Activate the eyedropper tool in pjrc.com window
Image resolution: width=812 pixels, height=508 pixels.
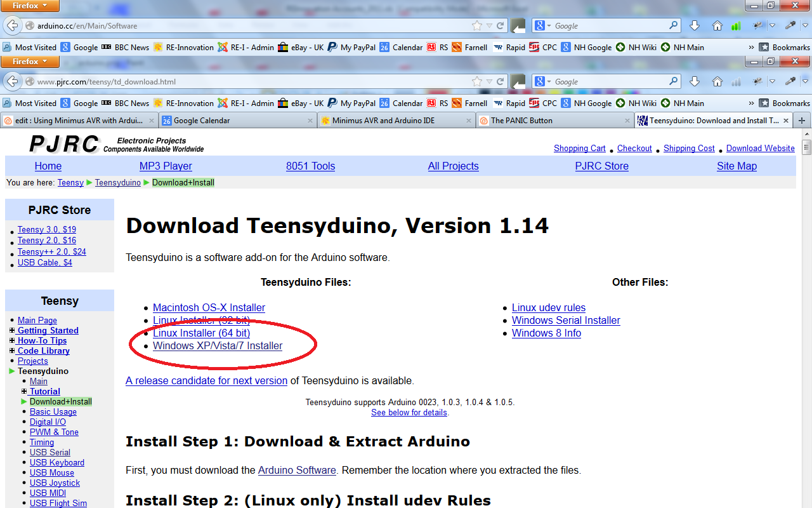click(x=790, y=81)
